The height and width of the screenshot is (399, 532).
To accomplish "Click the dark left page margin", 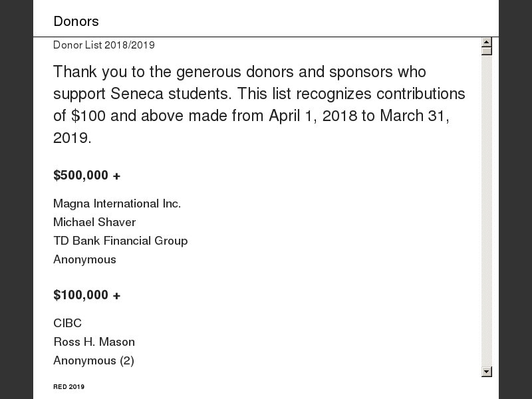I will click(17, 199).
